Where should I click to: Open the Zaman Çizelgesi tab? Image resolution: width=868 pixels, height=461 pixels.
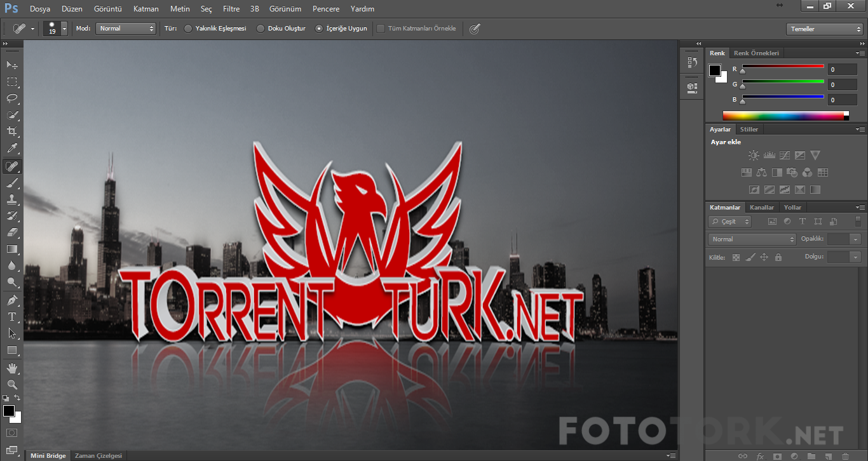tap(98, 455)
